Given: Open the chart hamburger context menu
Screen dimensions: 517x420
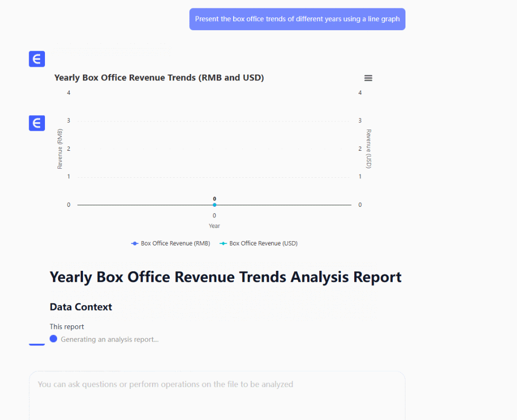Looking at the screenshot, I should point(368,78).
